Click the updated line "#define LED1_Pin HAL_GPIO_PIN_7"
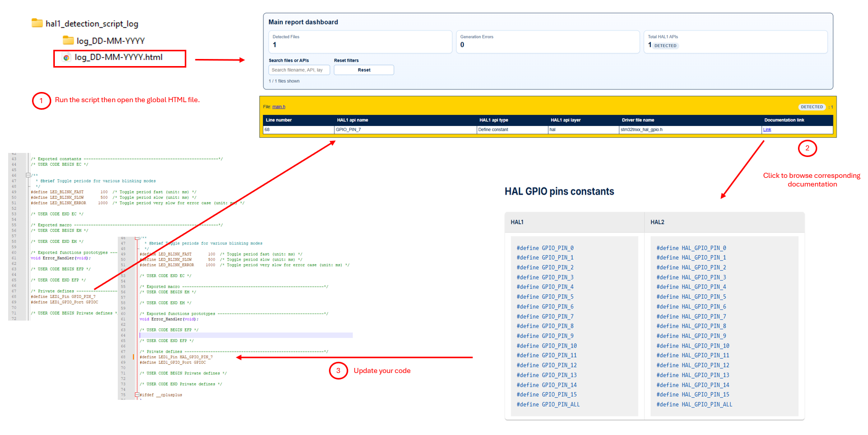The image size is (868, 435). [x=176, y=357]
